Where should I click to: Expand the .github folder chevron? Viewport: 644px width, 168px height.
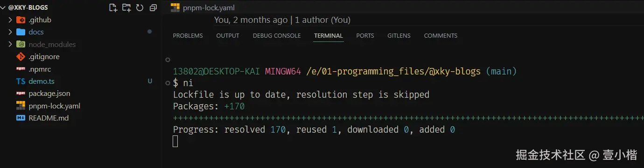point(10,20)
